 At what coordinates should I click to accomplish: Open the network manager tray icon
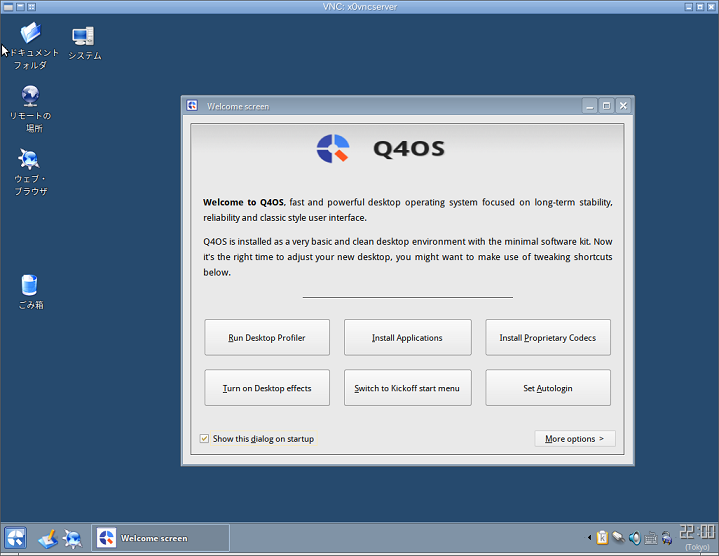pos(667,538)
